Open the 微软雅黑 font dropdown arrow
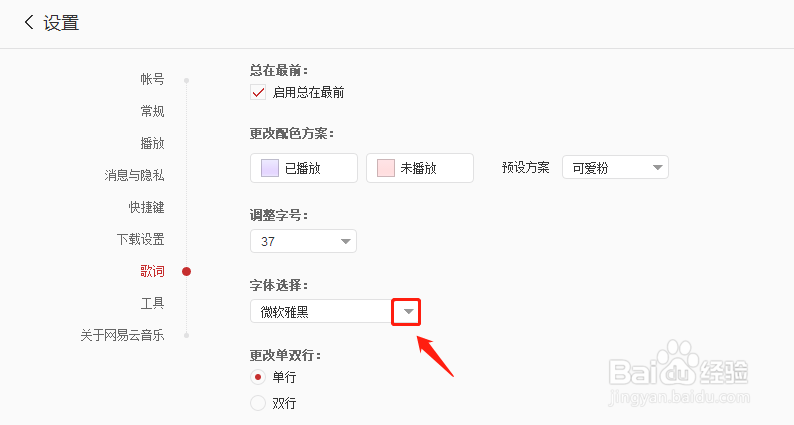 point(408,312)
